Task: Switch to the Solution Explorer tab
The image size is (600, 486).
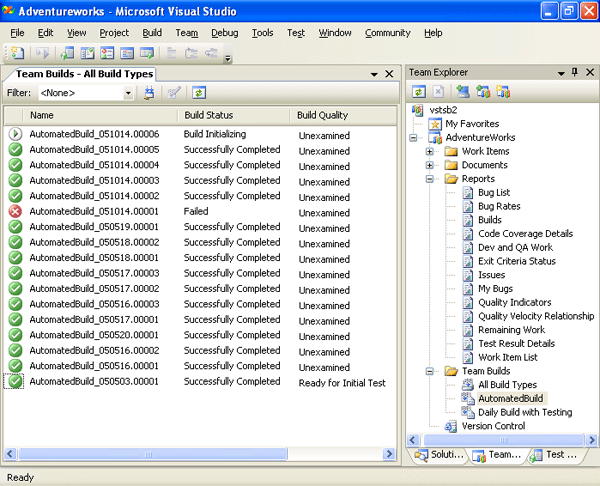Action: [x=440, y=455]
